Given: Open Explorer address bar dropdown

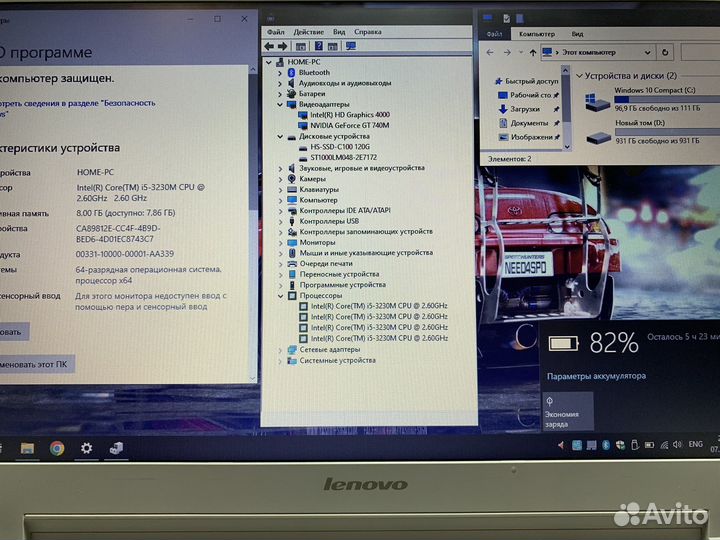Looking at the screenshot, I should point(647,52).
